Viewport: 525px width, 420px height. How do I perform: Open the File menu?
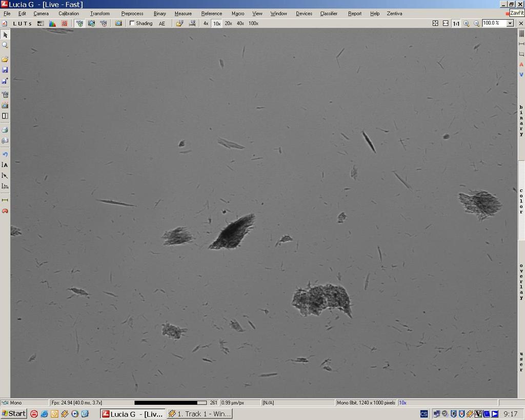[7, 13]
